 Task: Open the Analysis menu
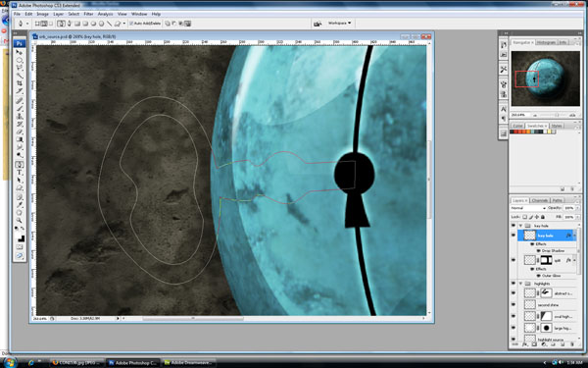[106, 14]
